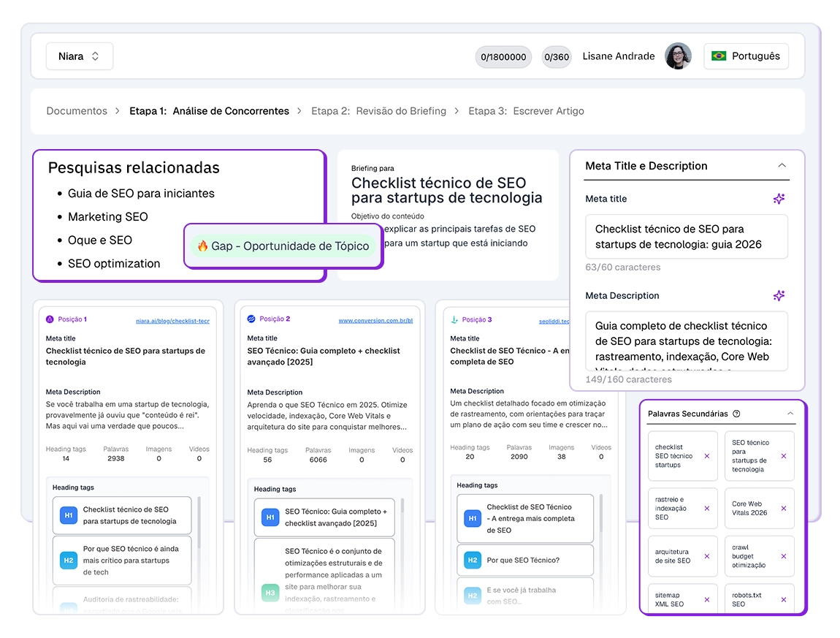Click the AI sparkle icon beside Meta title

(x=779, y=199)
